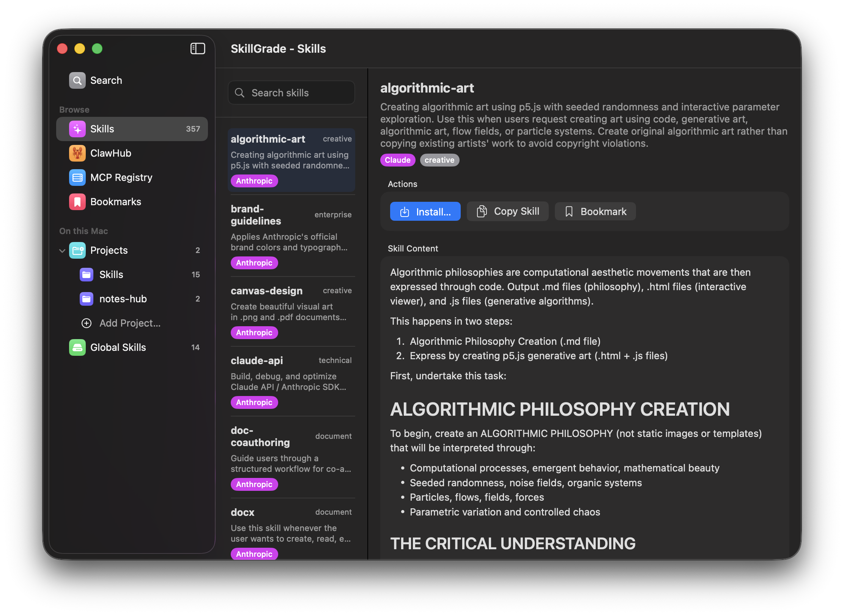Click the Install... button
844x616 pixels.
[425, 211]
